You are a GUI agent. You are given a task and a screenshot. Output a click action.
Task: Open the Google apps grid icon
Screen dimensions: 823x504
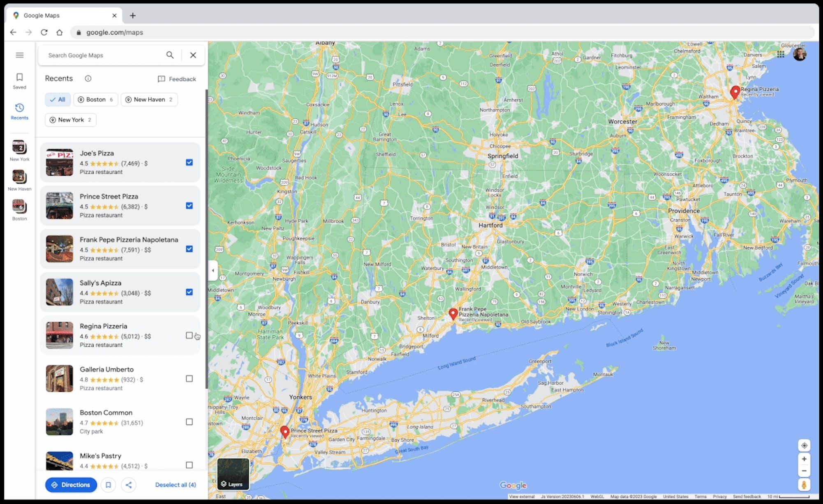[780, 54]
